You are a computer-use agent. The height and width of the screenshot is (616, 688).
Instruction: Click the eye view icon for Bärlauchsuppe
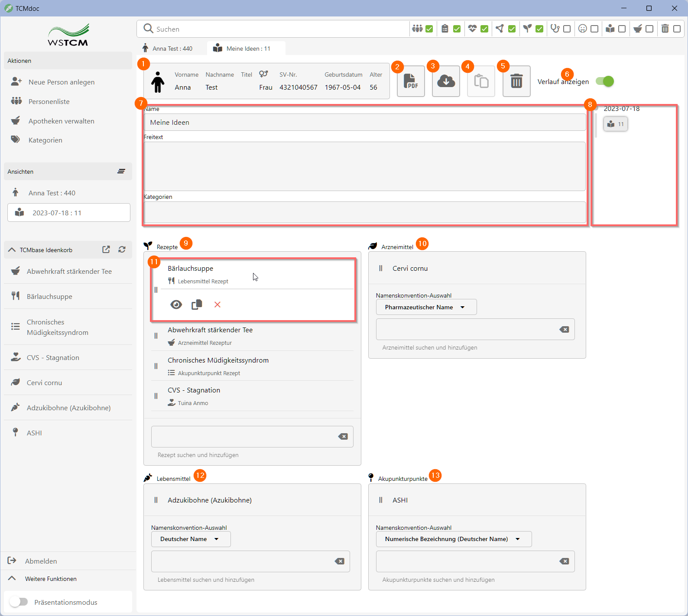click(x=176, y=305)
